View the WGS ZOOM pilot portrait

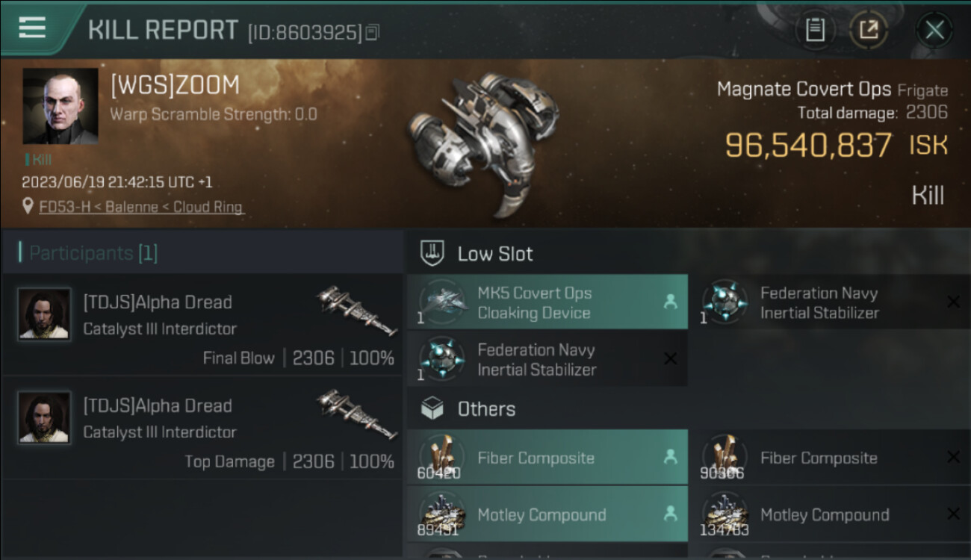click(x=60, y=106)
